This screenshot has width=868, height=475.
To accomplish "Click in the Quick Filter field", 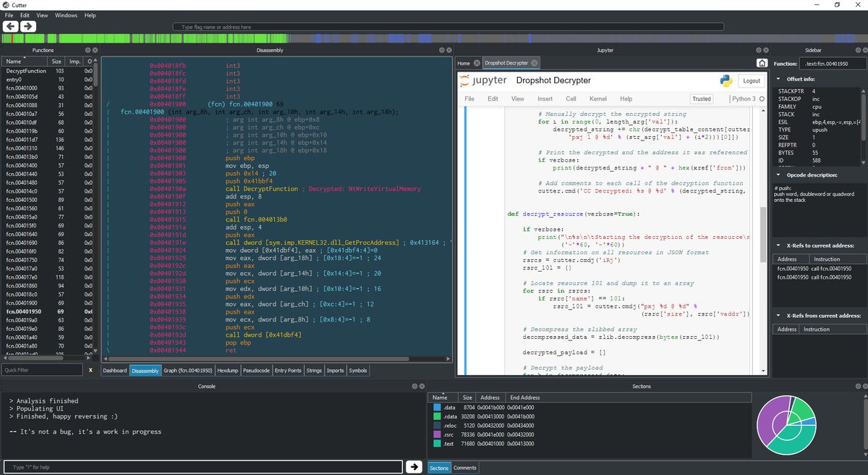I will point(41,370).
